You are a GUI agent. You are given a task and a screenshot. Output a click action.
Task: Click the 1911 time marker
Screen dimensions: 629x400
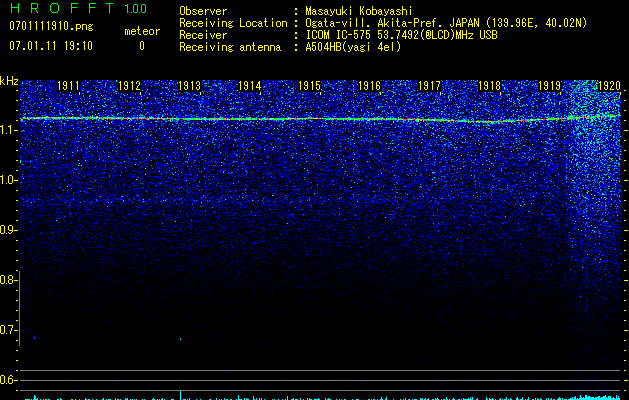pos(69,86)
